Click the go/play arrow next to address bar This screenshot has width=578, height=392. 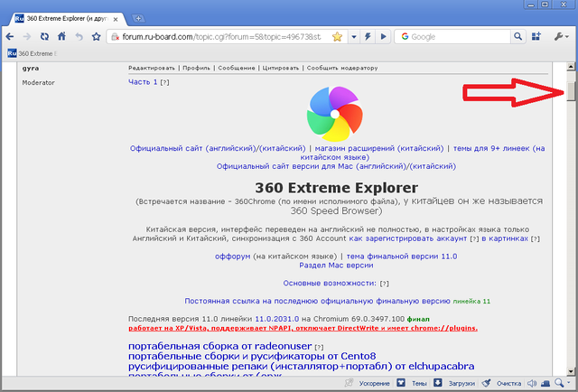click(383, 36)
